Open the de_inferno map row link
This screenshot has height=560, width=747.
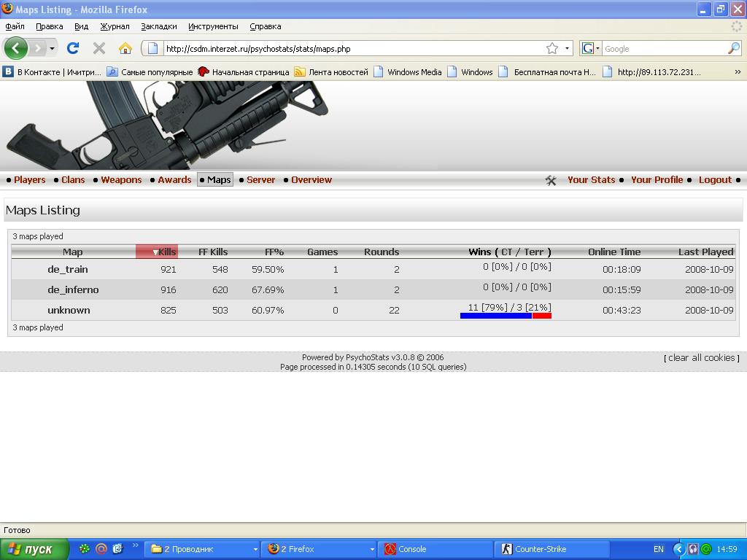click(x=73, y=289)
